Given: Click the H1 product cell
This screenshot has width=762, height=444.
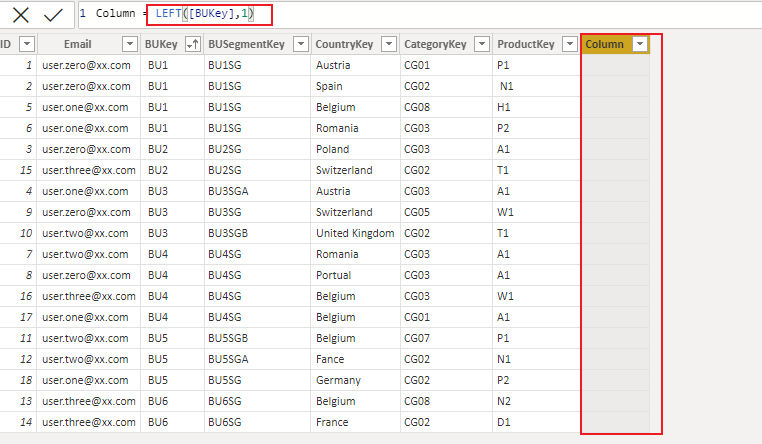Looking at the screenshot, I should click(x=537, y=107).
